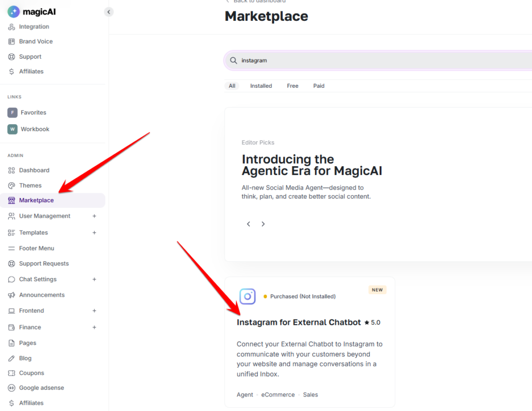The width and height of the screenshot is (532, 411).
Task: Go to next Editor Picks slide
Action: point(263,224)
